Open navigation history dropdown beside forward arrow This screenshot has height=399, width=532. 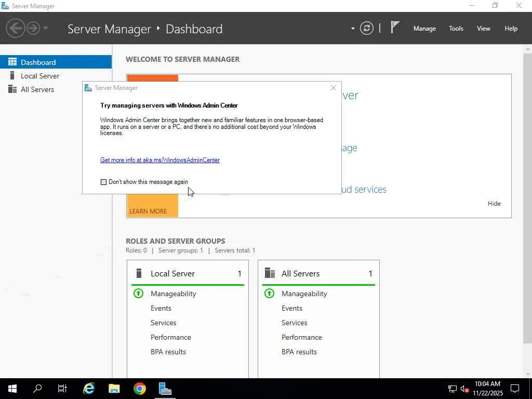click(46, 28)
